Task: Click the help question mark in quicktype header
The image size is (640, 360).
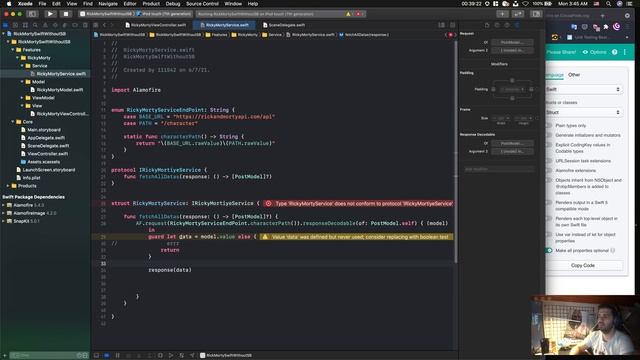Action: coord(614,52)
